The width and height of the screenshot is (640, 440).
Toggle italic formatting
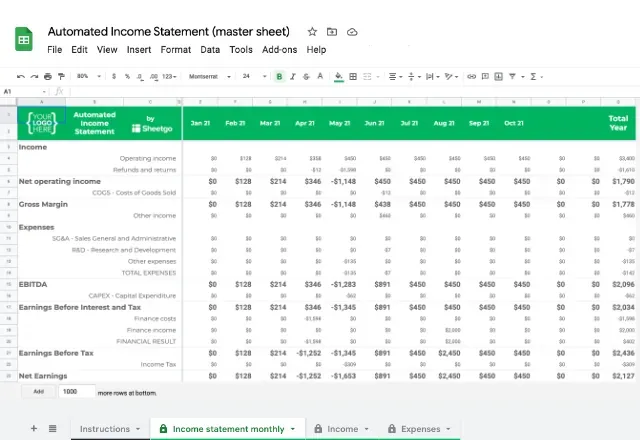(293, 76)
